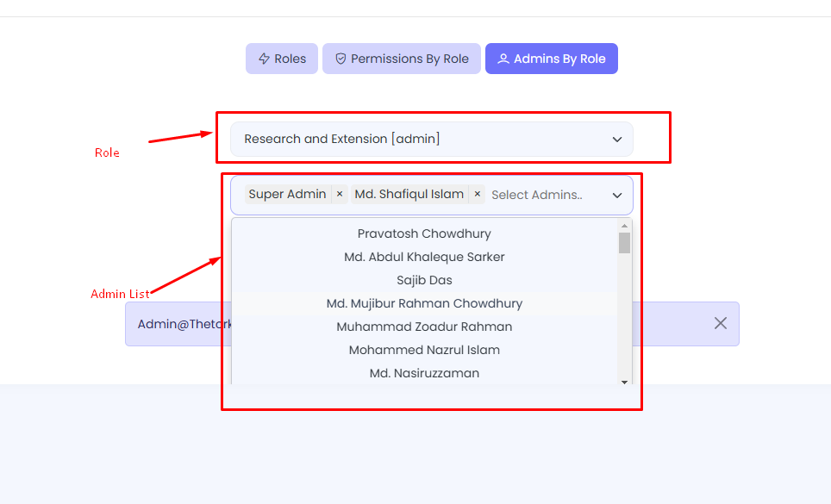Click the shield icon on Permissions By Role
831x504 pixels.
tap(341, 59)
